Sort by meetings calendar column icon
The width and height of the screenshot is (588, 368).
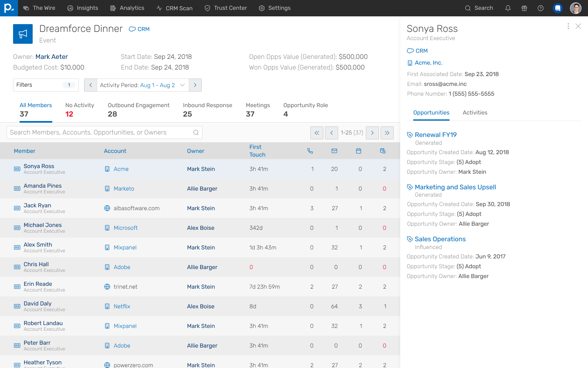point(359,151)
